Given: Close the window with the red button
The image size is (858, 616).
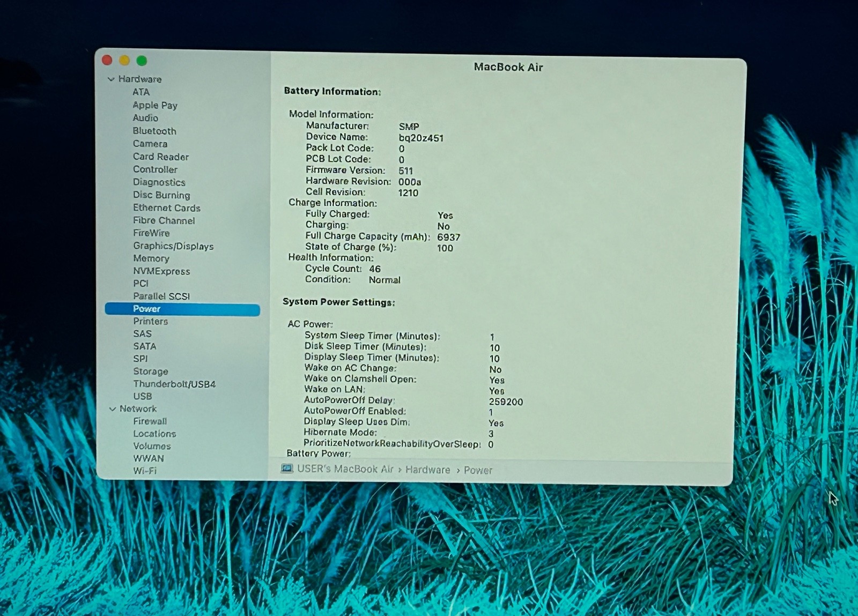Looking at the screenshot, I should coord(107,60).
